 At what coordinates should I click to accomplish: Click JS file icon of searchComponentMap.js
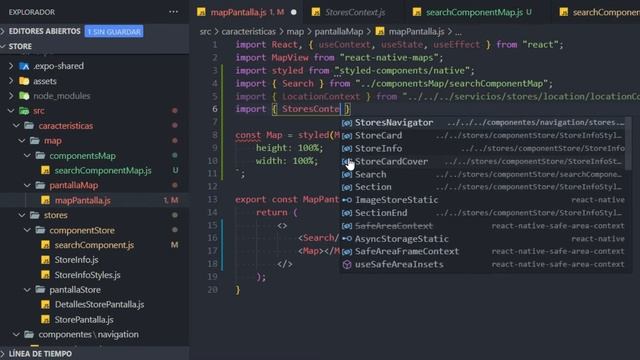pos(45,170)
